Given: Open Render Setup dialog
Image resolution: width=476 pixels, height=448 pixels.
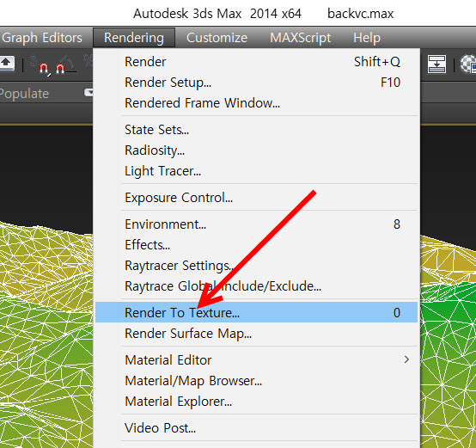Looking at the screenshot, I should pos(257,83).
